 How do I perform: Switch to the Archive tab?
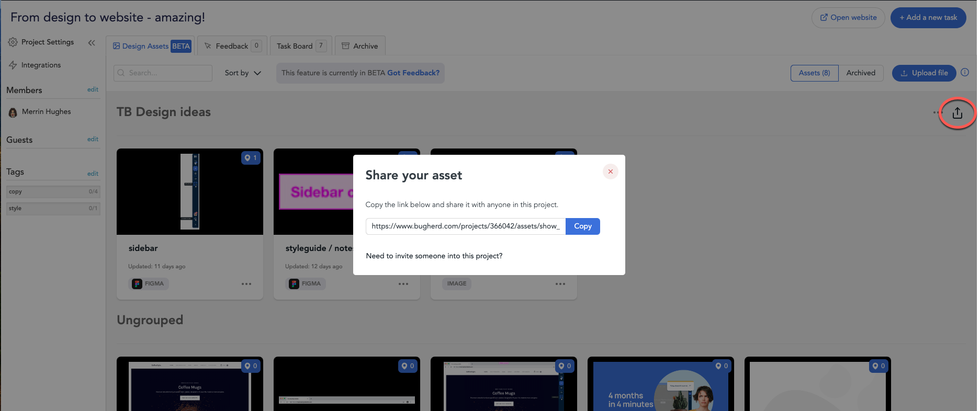(x=360, y=46)
